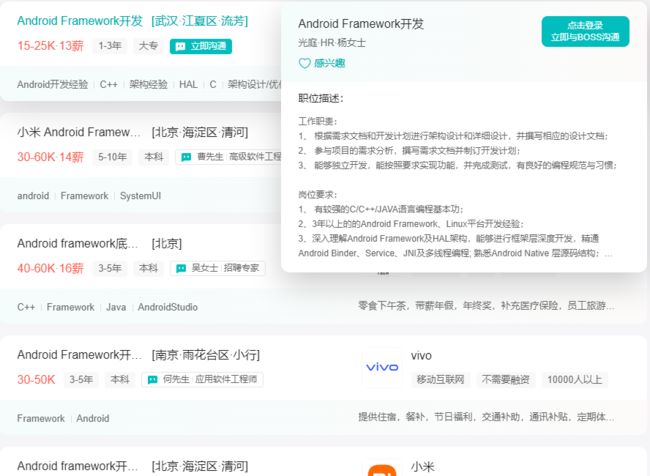Open the 小米 Android Framew... job link
The height and width of the screenshot is (476, 650).
79,132
